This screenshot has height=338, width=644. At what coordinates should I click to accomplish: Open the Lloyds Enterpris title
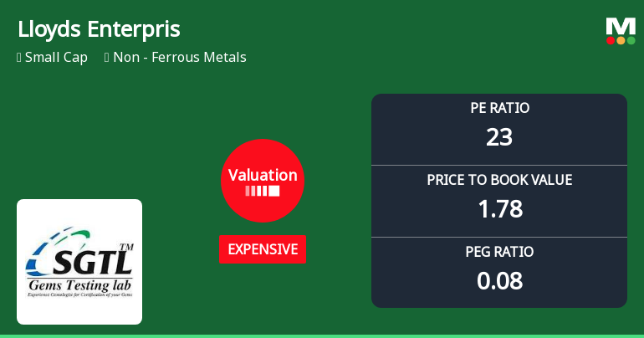[99, 29]
